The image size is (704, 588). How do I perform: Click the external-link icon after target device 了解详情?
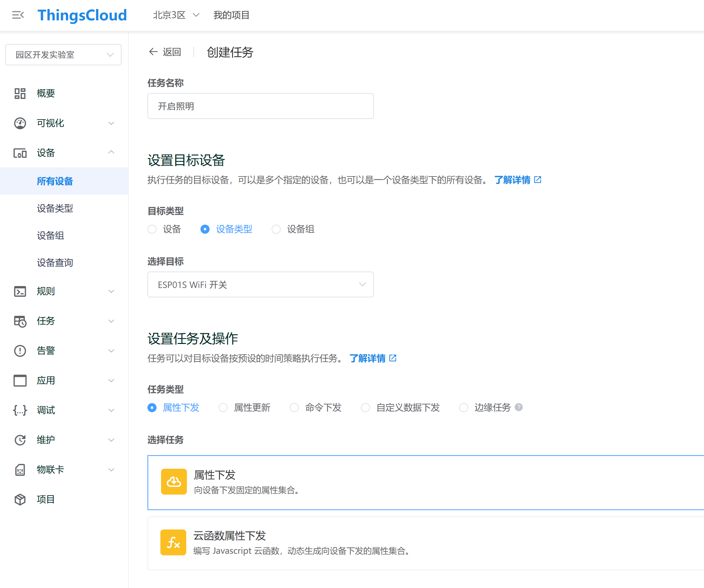coord(538,180)
